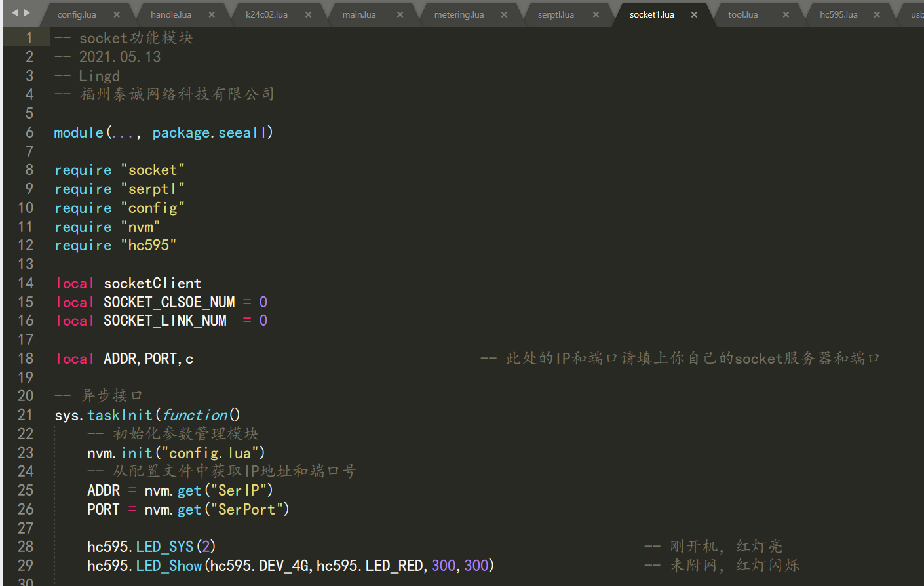
Task: Open the handle.lua tab
Action: click(171, 14)
